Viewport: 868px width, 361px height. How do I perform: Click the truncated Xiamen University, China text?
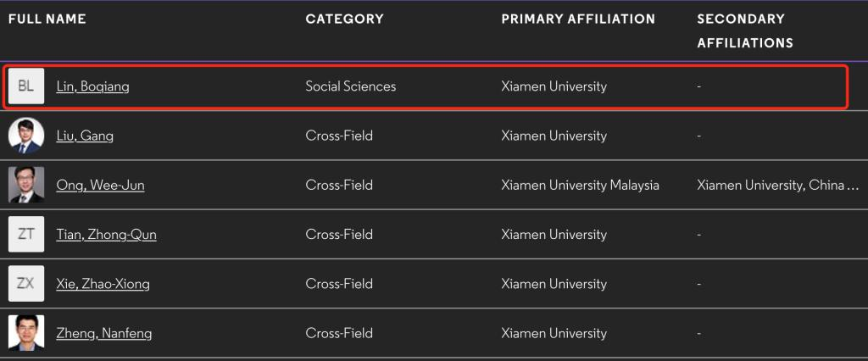coord(777,185)
